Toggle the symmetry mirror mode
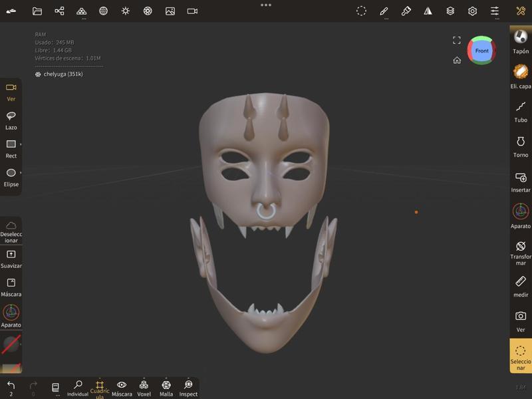This screenshot has height=399, width=532. pyautogui.click(x=429, y=11)
